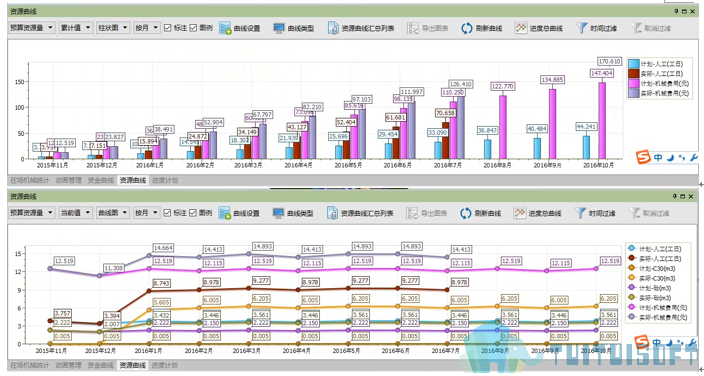Select 资源曲线 tab under bar chart
704x376 pixels.
click(x=133, y=181)
